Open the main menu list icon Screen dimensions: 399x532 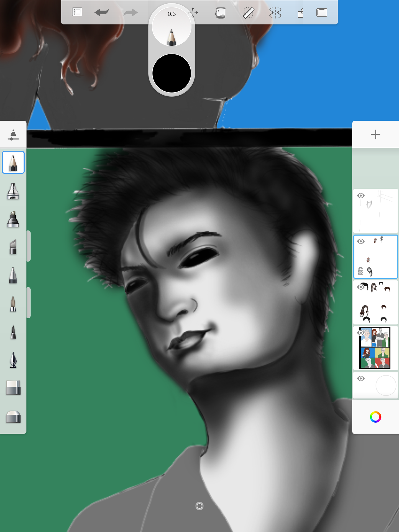click(x=77, y=12)
